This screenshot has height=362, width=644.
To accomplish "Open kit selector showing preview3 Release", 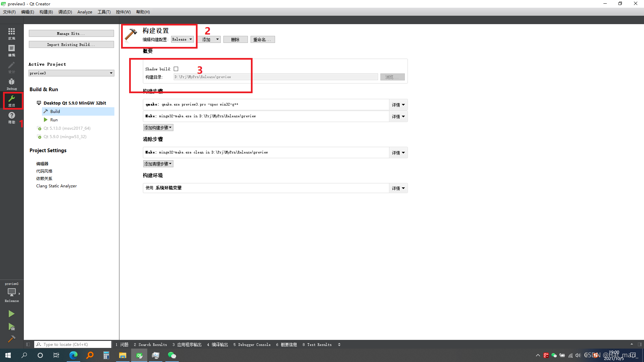I will tap(11, 292).
